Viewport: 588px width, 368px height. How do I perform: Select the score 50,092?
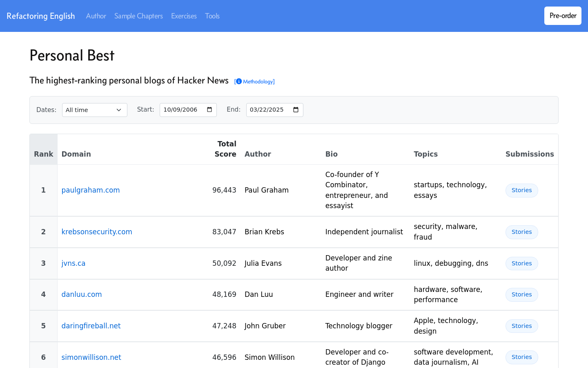[x=224, y=263]
